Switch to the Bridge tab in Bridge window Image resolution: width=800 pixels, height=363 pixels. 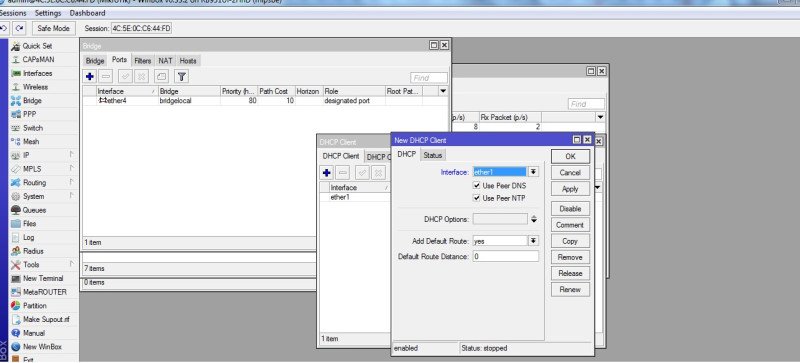pyautogui.click(x=95, y=61)
